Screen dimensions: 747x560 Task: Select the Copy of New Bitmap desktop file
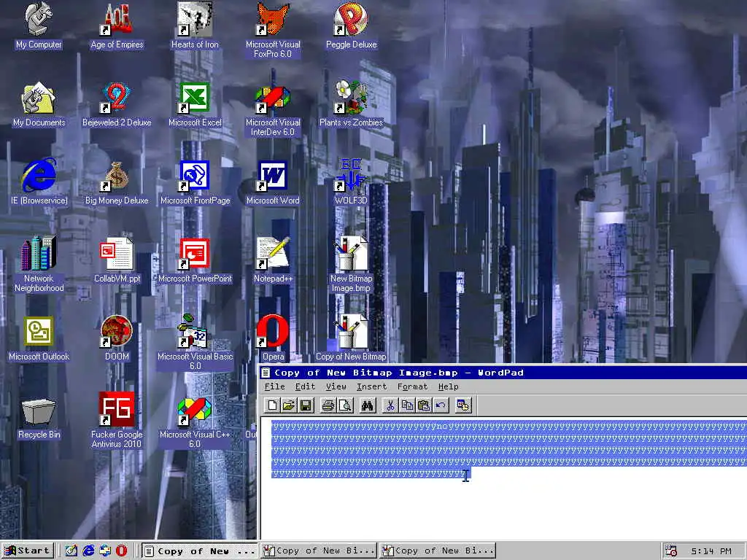coord(351,338)
